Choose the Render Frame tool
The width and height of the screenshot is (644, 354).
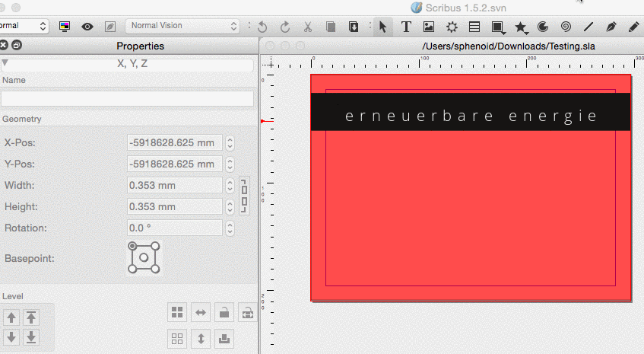452,27
